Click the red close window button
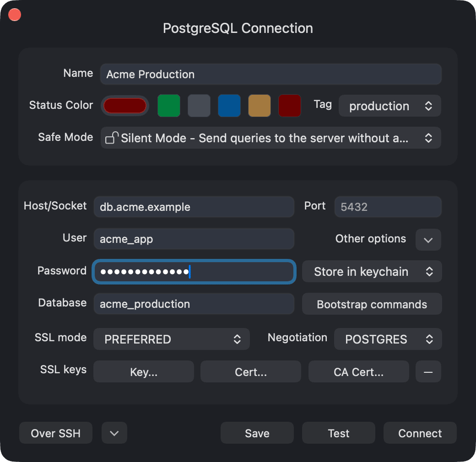The width and height of the screenshot is (476, 462). [x=15, y=15]
